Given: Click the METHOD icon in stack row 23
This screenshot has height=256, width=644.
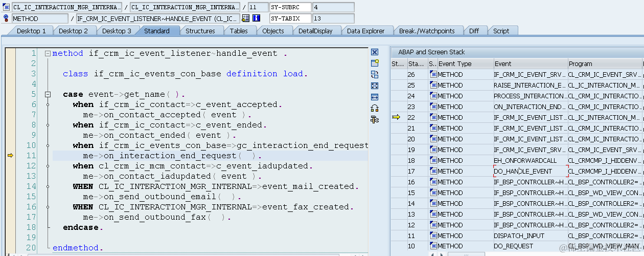Looking at the screenshot, I should (x=433, y=107).
